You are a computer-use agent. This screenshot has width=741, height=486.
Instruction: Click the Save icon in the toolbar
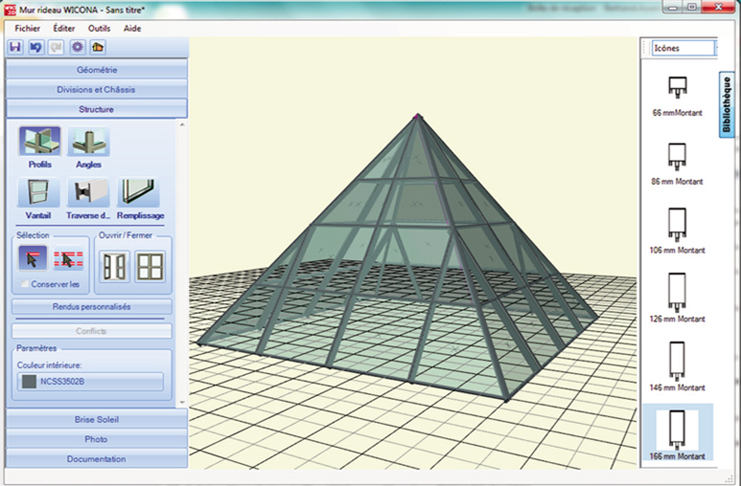pos(15,47)
